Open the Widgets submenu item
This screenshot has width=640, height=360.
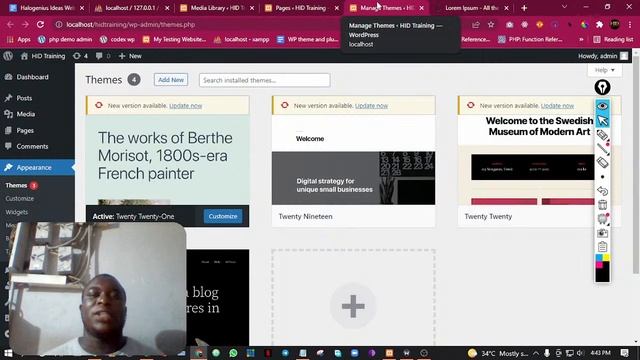click(17, 212)
